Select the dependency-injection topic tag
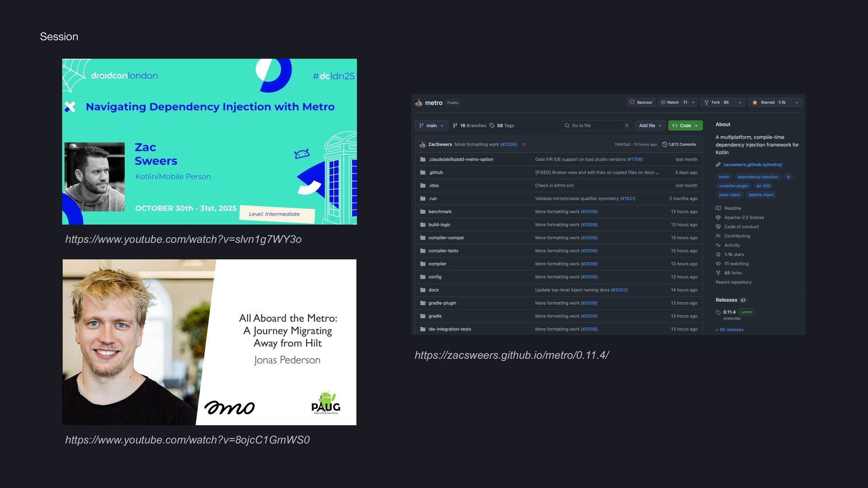The width and height of the screenshot is (868, 488). [x=758, y=177]
